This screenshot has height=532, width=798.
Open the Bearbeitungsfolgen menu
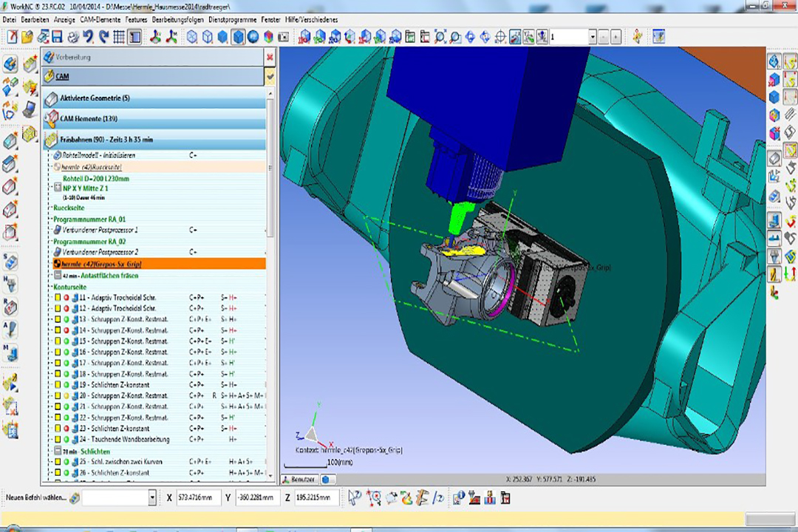[x=177, y=20]
